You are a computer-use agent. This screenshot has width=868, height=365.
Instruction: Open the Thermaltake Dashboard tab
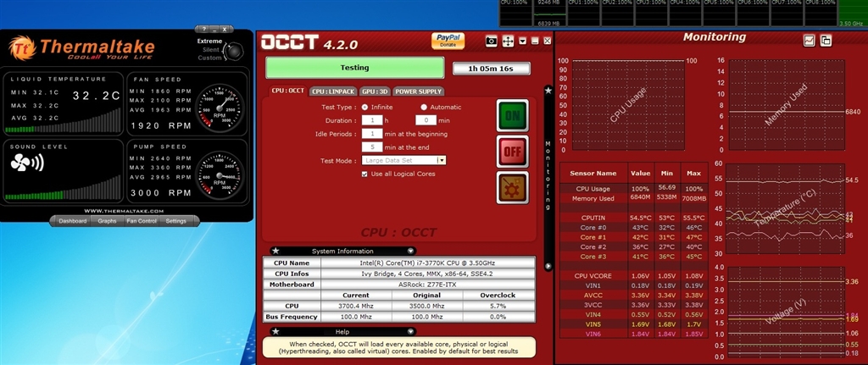tap(73, 221)
